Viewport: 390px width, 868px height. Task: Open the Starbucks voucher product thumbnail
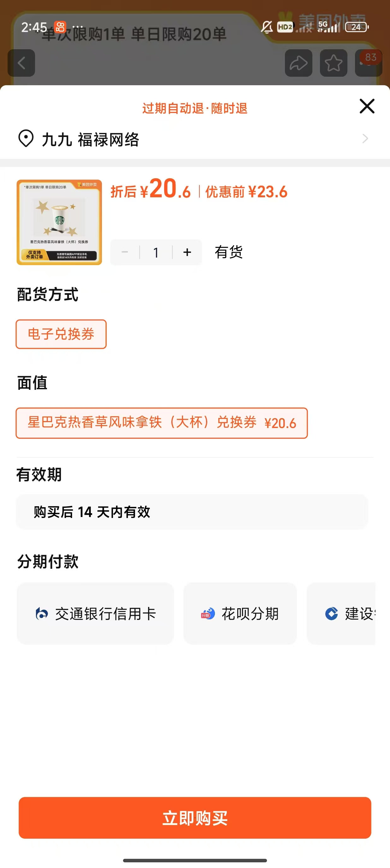tap(59, 223)
